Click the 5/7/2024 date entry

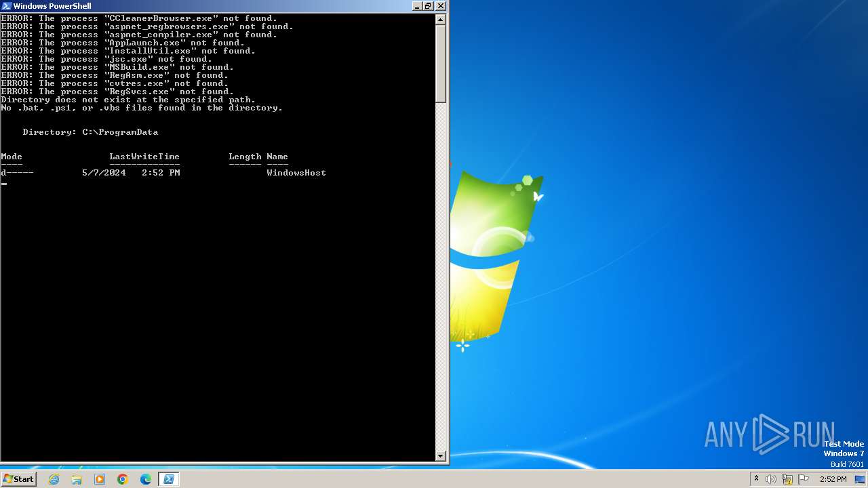tap(104, 173)
